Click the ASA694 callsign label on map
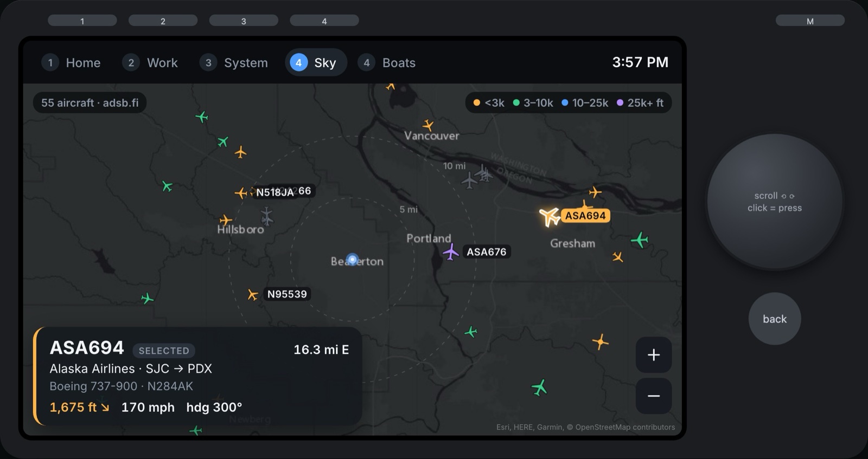868x459 pixels. [585, 216]
